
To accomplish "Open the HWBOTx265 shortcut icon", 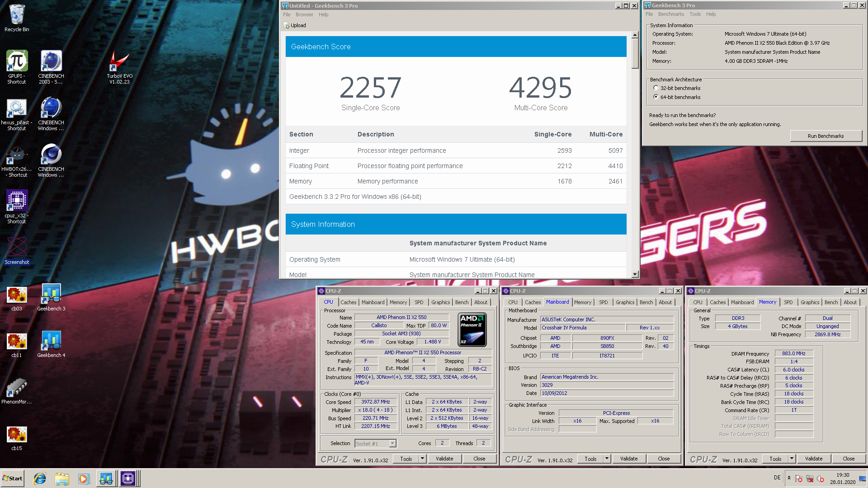I will pyautogui.click(x=17, y=161).
